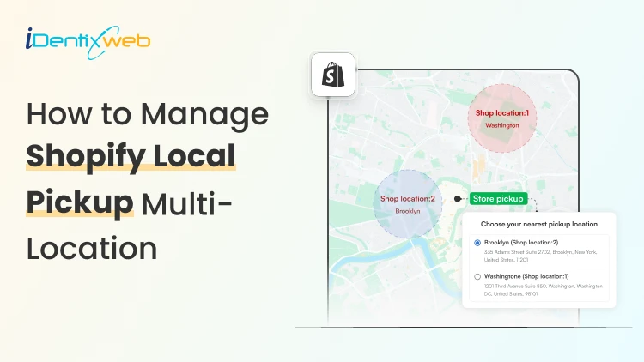
Task: Click the "How to Manage" title line
Action: 148,114
